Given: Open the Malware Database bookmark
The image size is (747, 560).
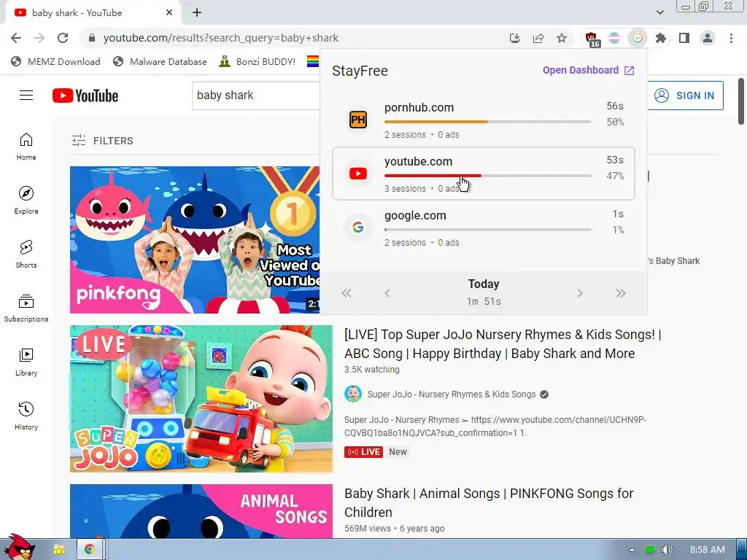Looking at the screenshot, I should (x=160, y=61).
